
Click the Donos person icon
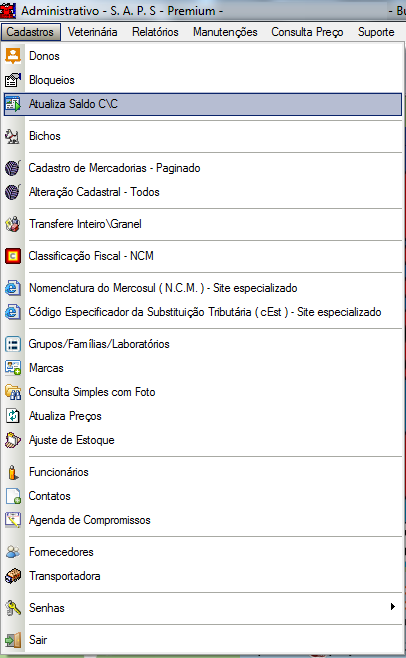[13, 56]
